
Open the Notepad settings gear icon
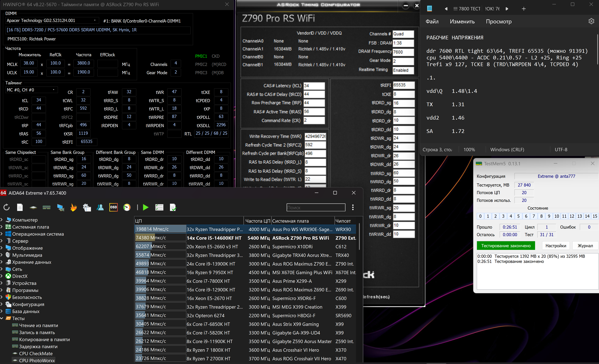pos(591,21)
